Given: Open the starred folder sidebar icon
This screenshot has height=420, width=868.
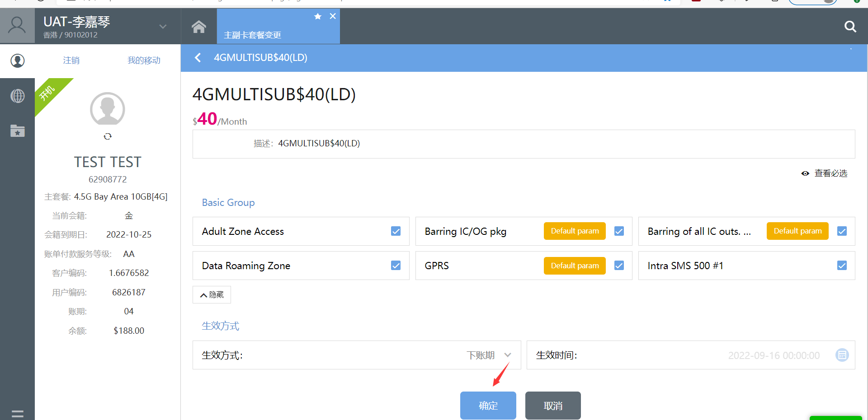Looking at the screenshot, I should (x=18, y=131).
